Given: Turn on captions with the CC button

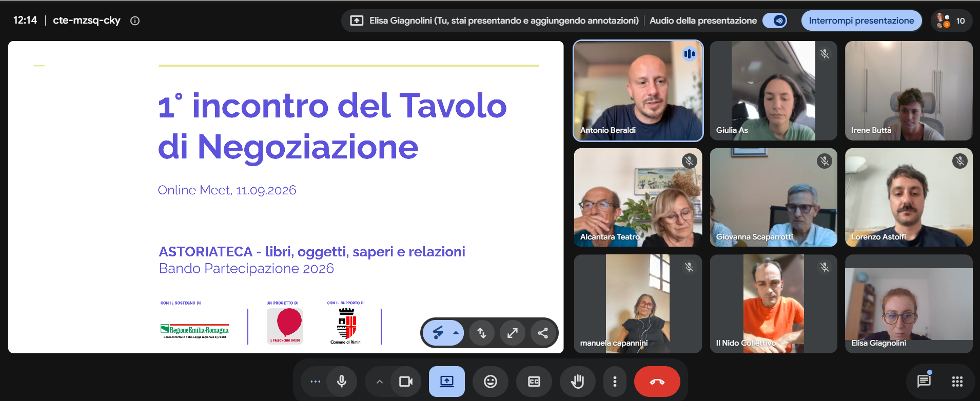Looking at the screenshot, I should pos(534,382).
